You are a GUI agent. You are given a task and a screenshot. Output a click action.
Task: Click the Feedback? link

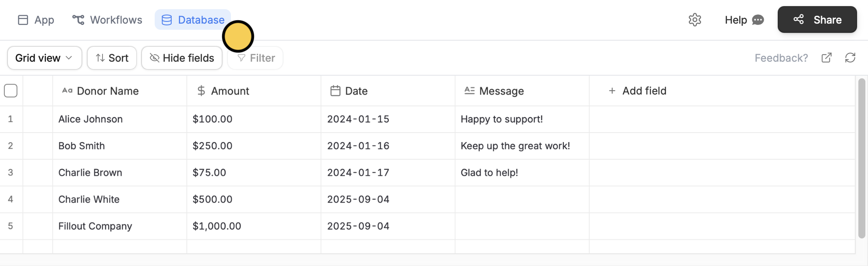pyautogui.click(x=781, y=57)
